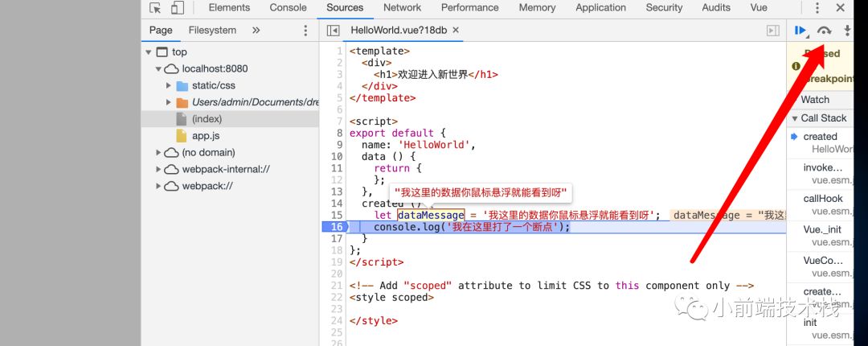Screen dimensions: 868x346
Task: Click the orange Users/admin folder icon
Action: 182,102
